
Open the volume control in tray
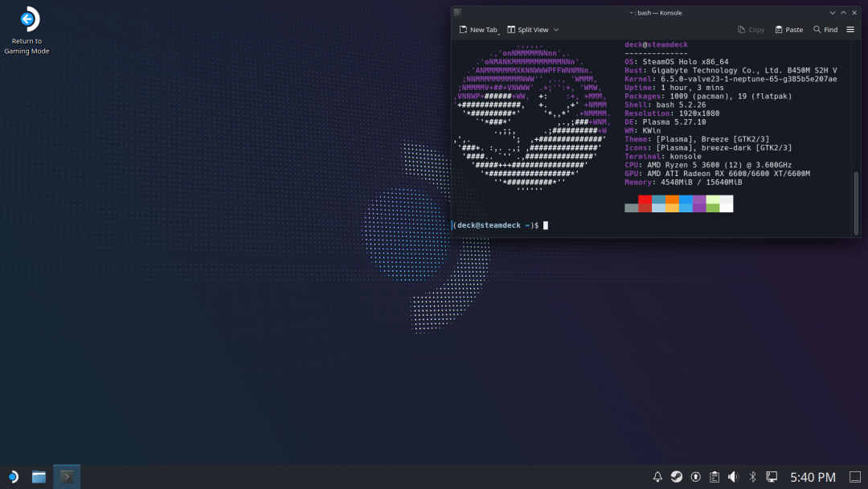733,477
